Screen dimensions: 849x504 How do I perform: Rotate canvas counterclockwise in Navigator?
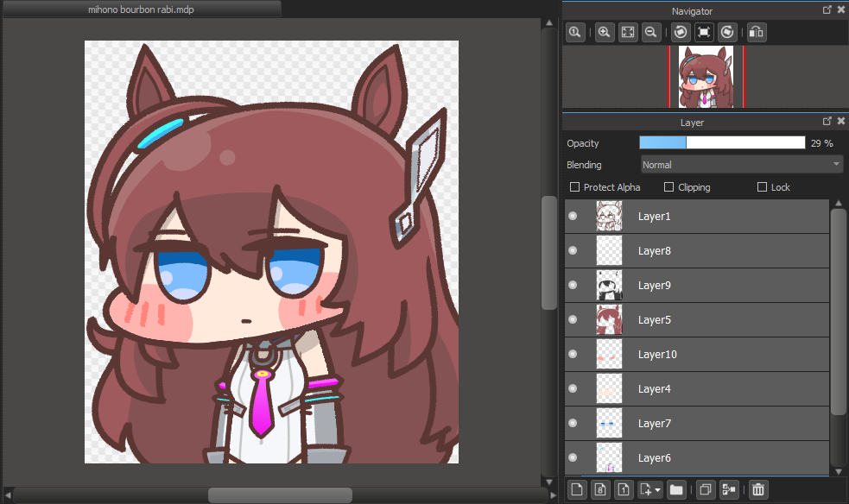point(681,33)
